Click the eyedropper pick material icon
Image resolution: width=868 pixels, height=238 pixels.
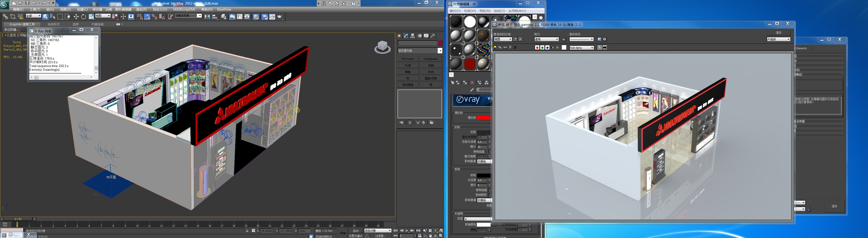point(472,90)
